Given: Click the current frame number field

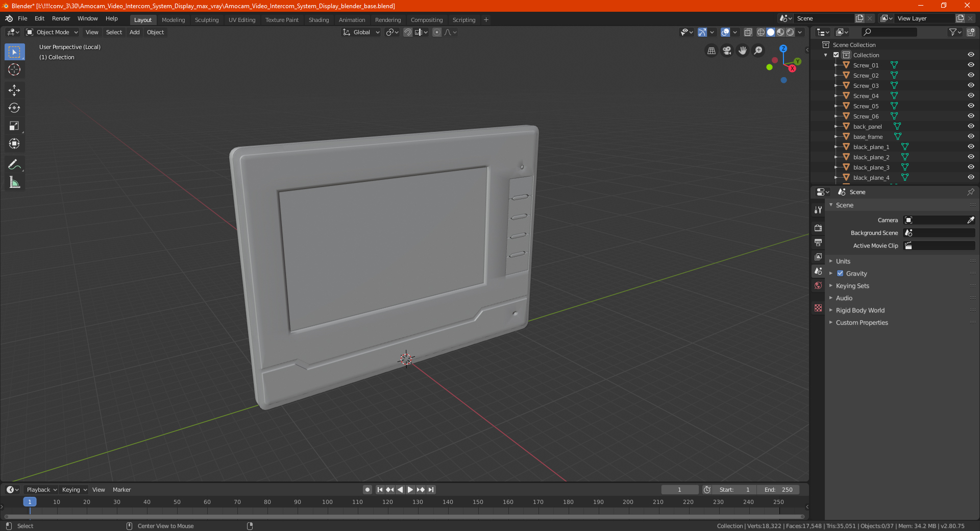Looking at the screenshot, I should (x=679, y=490).
